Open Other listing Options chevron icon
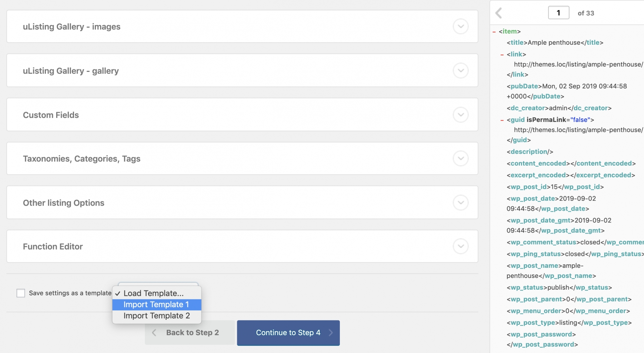 pos(460,203)
